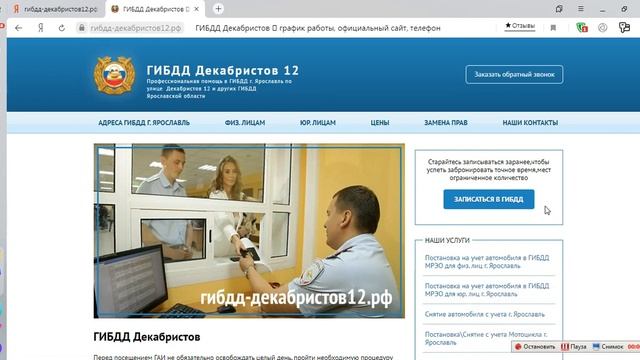This screenshot has height=360, width=640.
Task: Click the round profile icon in toolbar
Action: 602,28
